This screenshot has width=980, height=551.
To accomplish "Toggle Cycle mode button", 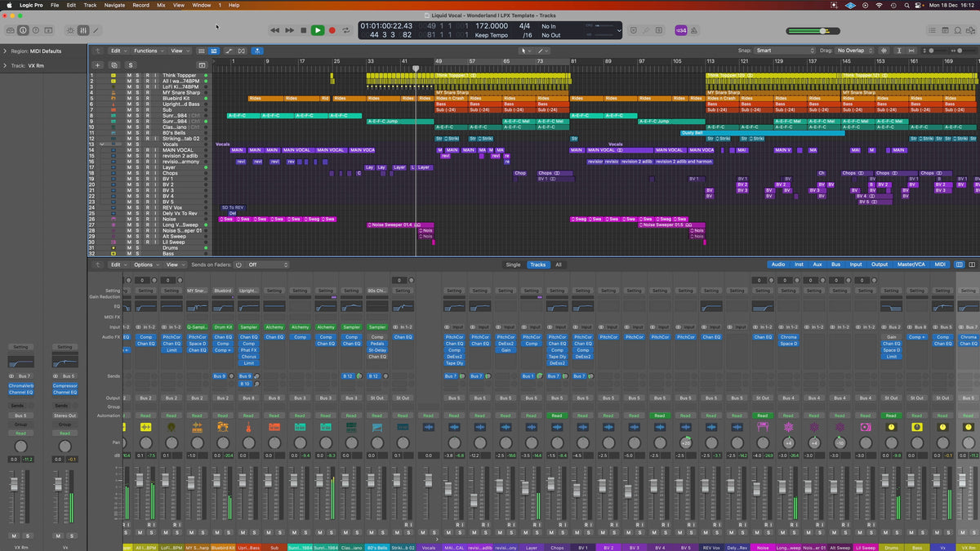I will click(346, 30).
